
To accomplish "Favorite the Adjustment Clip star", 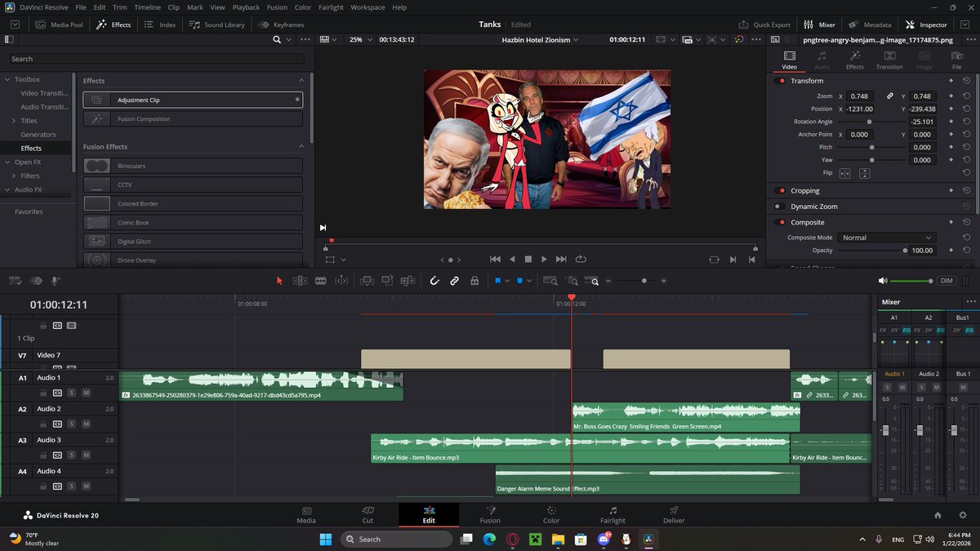I will [297, 100].
